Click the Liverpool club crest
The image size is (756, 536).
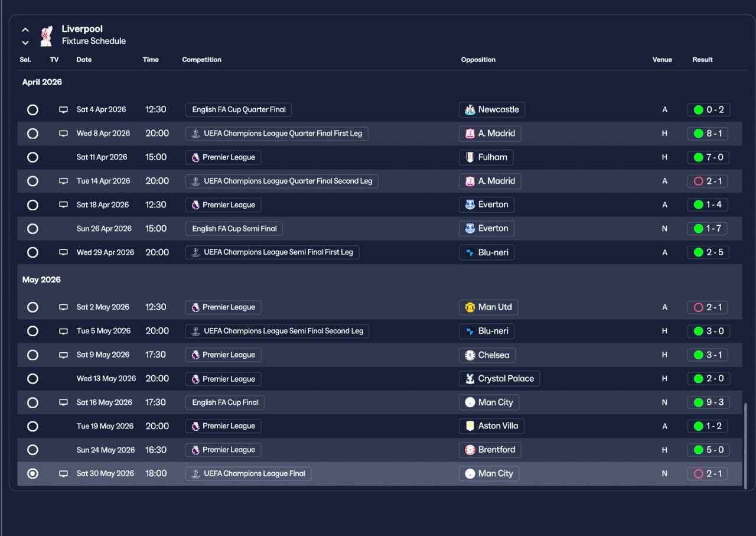pos(46,35)
